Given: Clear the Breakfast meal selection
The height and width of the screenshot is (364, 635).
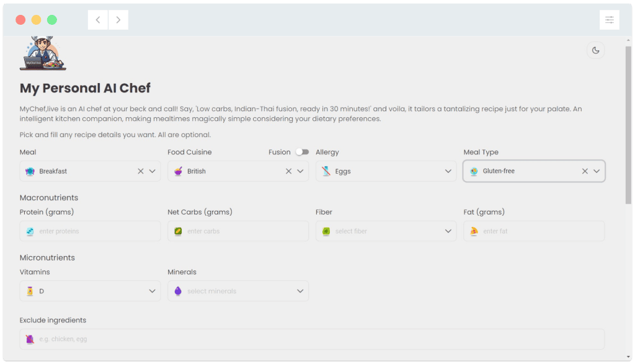Looking at the screenshot, I should coord(141,171).
